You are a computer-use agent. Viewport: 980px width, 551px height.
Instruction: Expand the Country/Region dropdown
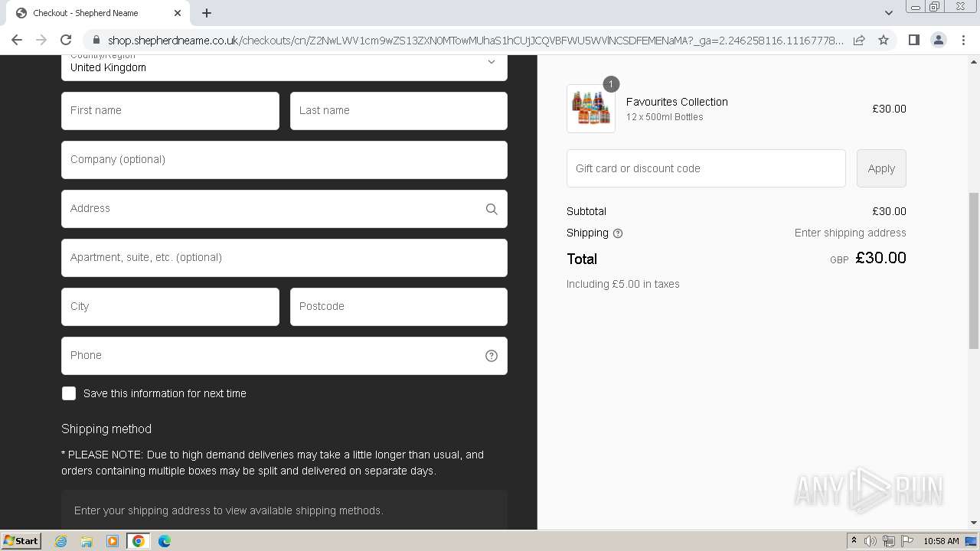pyautogui.click(x=284, y=67)
